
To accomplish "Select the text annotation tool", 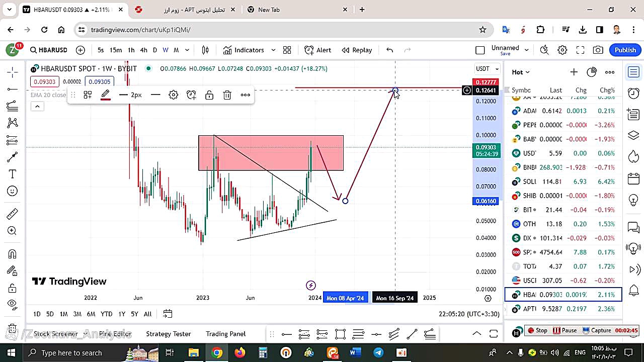I will [12, 174].
